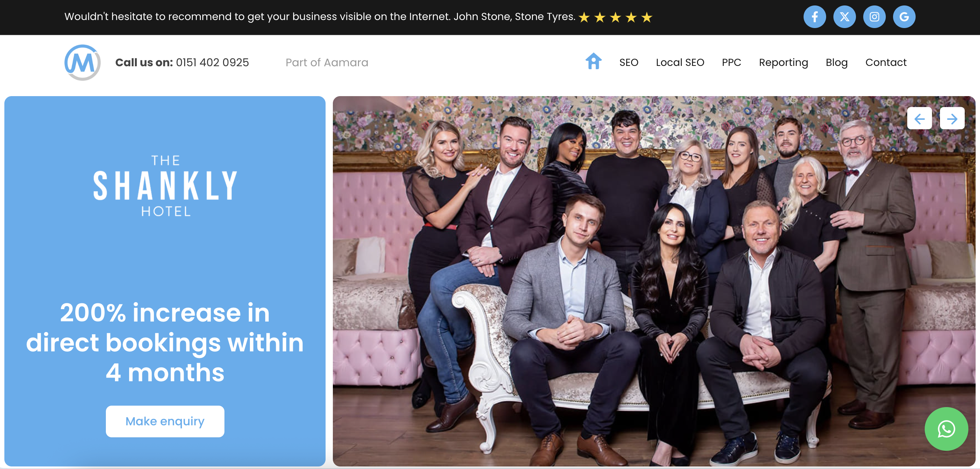Open WhatsApp chat floating button
This screenshot has height=469, width=980.
[x=946, y=429]
